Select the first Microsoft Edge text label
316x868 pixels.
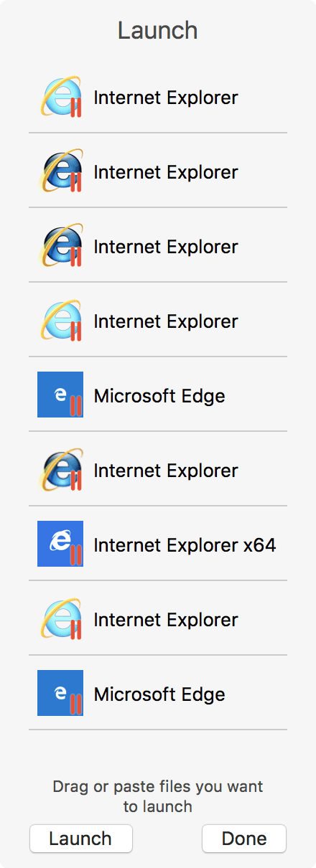point(159,396)
